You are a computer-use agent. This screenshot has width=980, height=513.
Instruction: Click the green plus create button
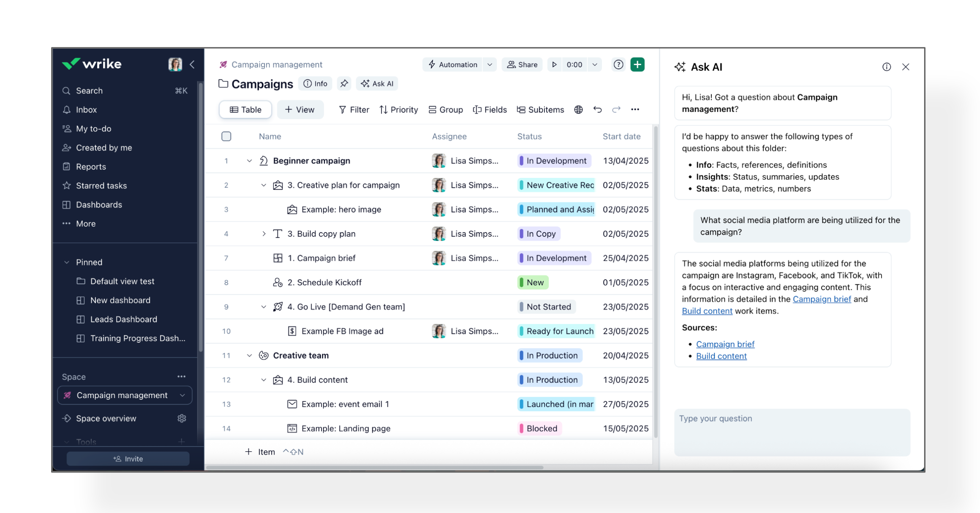click(x=637, y=65)
